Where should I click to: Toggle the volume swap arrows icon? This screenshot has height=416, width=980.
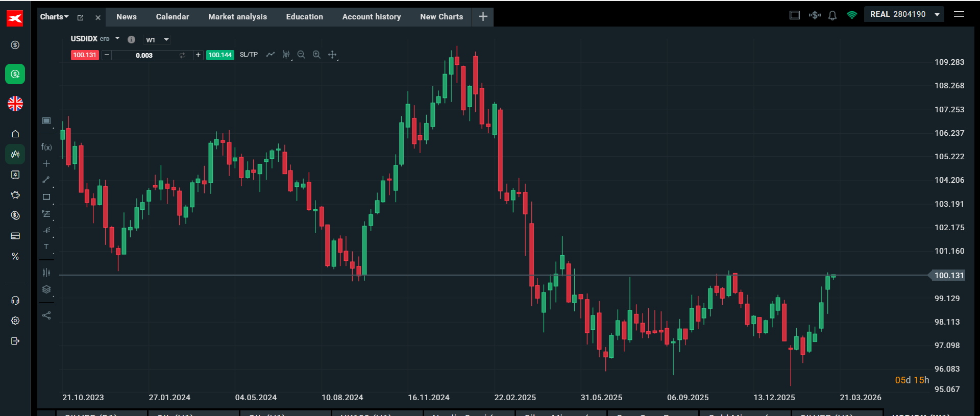click(x=182, y=55)
